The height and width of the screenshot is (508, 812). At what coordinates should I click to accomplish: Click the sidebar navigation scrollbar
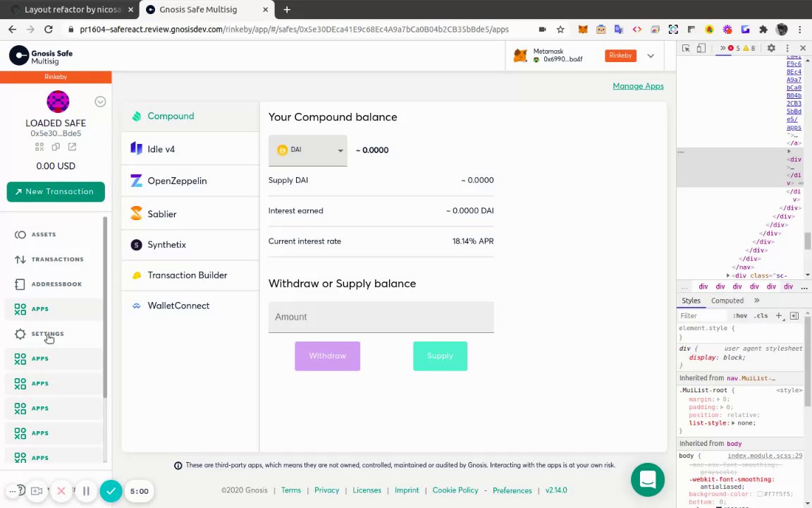coord(105,308)
